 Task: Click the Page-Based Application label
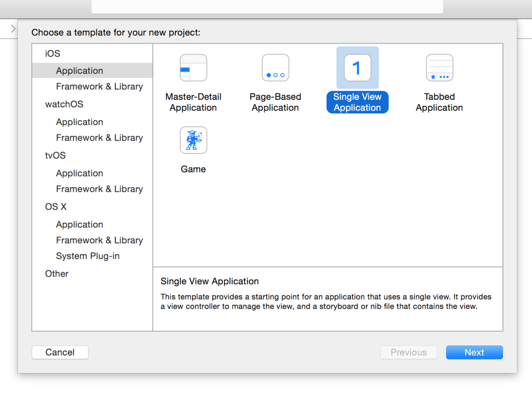tap(275, 102)
